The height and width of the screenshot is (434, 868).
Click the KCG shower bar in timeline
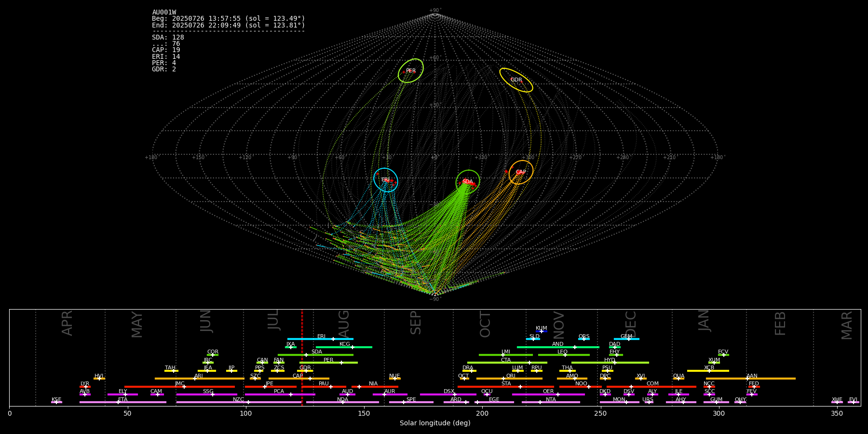(344, 347)
